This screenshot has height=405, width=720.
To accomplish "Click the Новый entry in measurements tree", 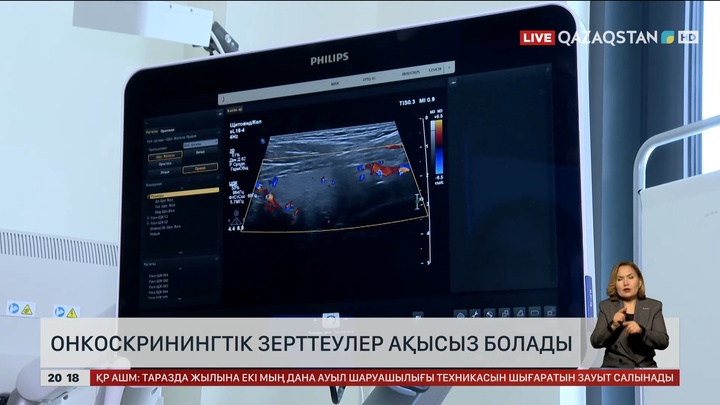I will (155, 234).
